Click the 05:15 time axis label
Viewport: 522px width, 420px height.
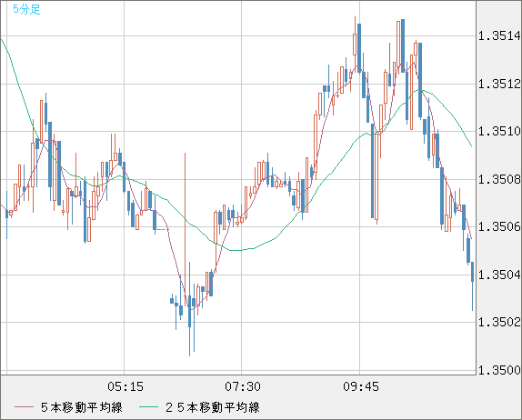click(x=125, y=386)
